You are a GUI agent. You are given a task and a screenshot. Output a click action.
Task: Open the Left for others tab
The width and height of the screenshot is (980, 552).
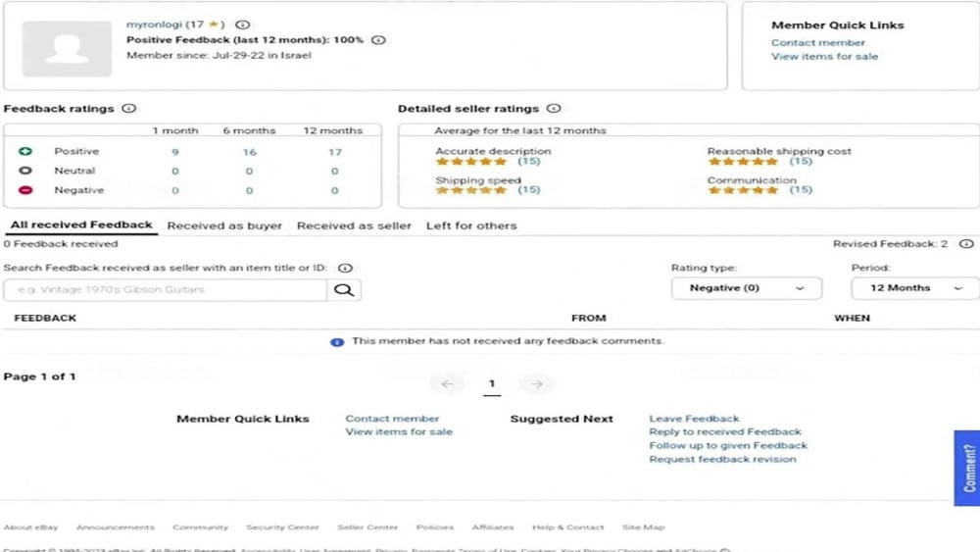coord(471,226)
